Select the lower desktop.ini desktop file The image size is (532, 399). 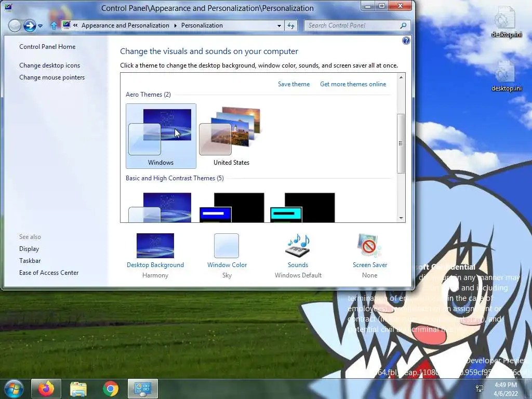click(x=506, y=75)
